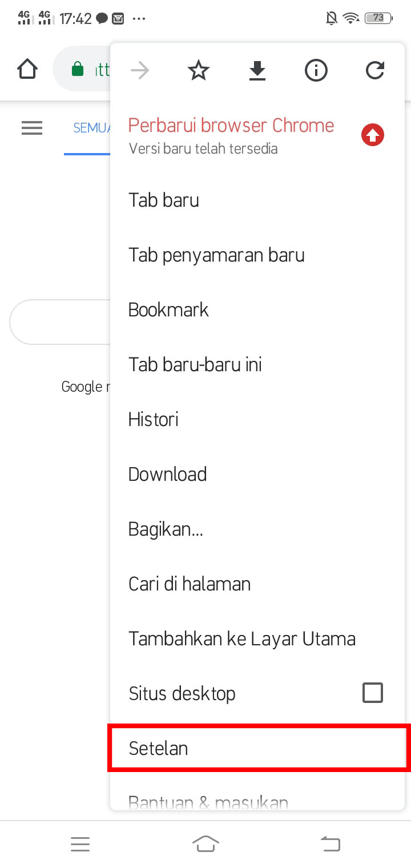Open Setelan from the menu
This screenshot has width=411, height=868.
[158, 748]
